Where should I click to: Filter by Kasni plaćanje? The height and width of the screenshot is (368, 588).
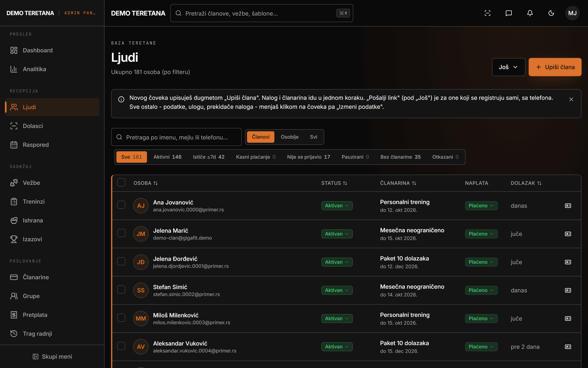coord(256,157)
